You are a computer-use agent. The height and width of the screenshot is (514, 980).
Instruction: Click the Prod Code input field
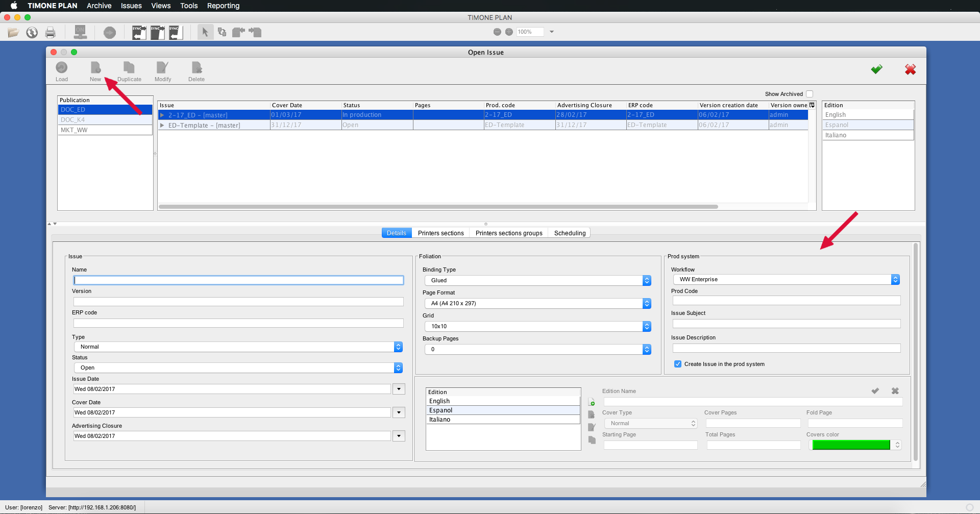pos(787,301)
